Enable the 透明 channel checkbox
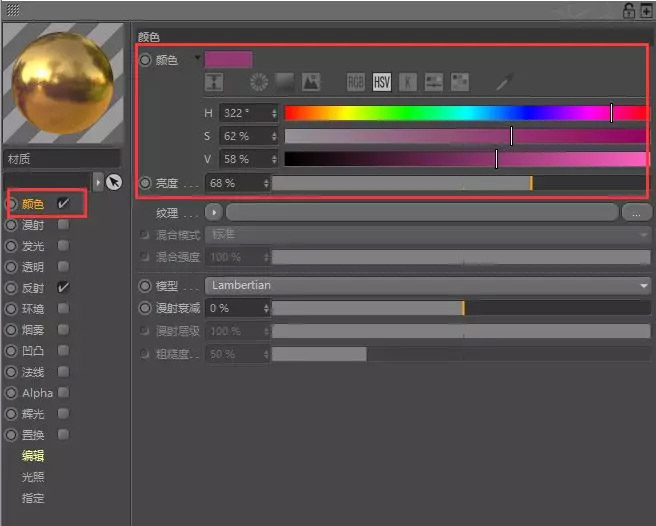656x526 pixels. (63, 267)
